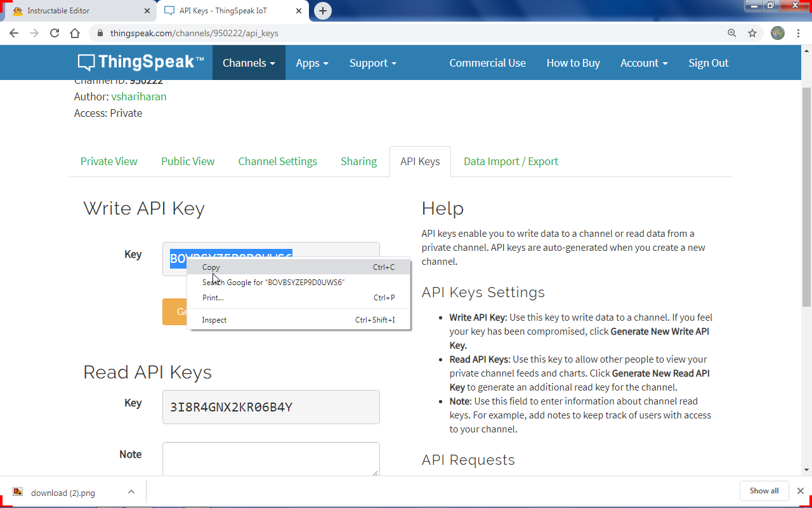Go back with browser back arrow
This screenshot has width=812, height=508.
[14, 33]
